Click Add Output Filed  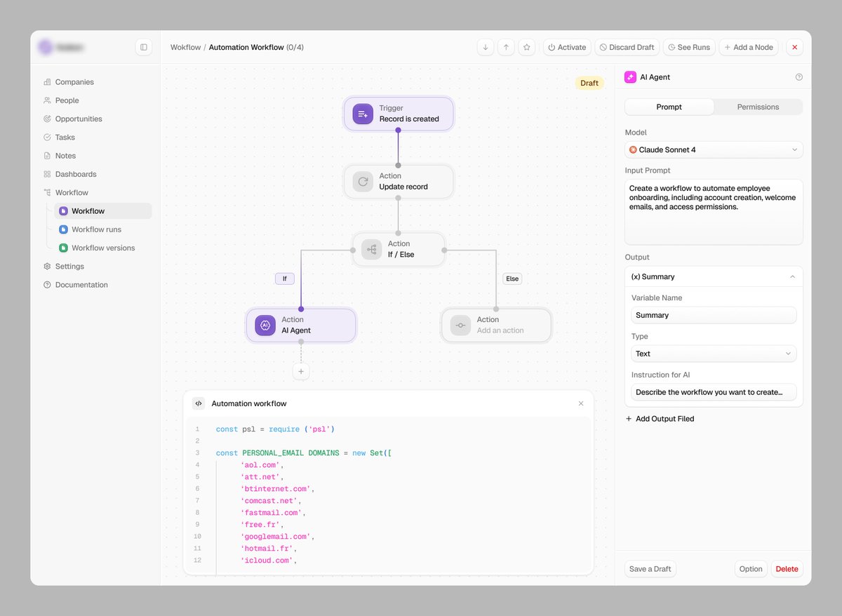tap(660, 419)
